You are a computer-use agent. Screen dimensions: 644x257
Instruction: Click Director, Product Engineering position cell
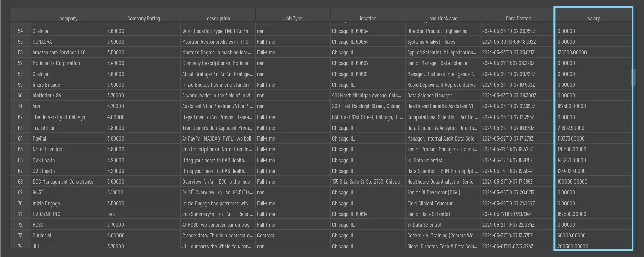click(x=443, y=31)
